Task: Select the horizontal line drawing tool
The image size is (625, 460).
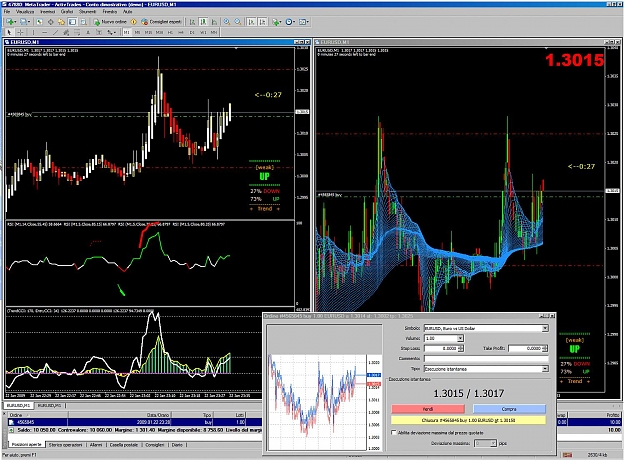Action: click(x=44, y=32)
